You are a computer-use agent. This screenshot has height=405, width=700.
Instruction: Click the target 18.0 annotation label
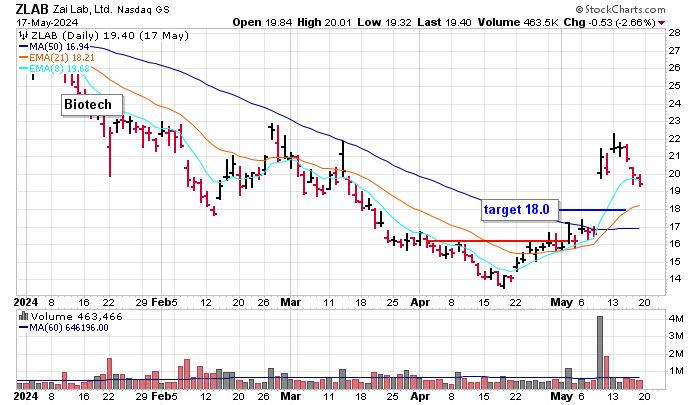520,209
